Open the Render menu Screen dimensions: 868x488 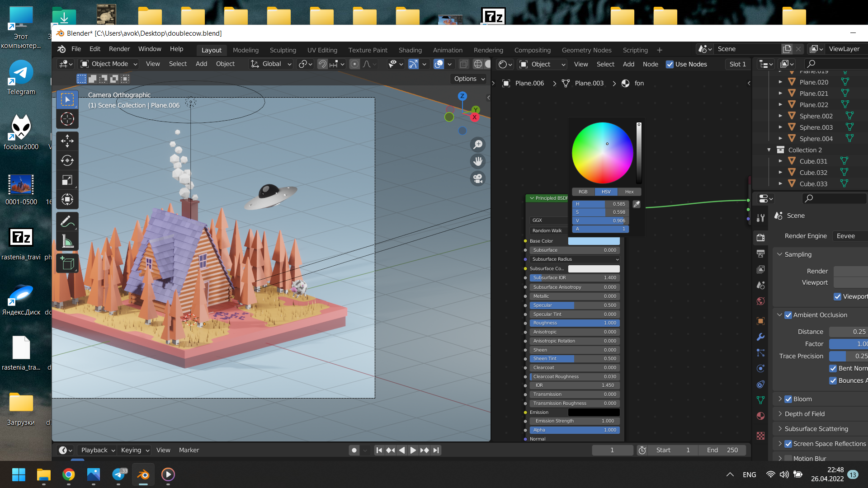119,49
